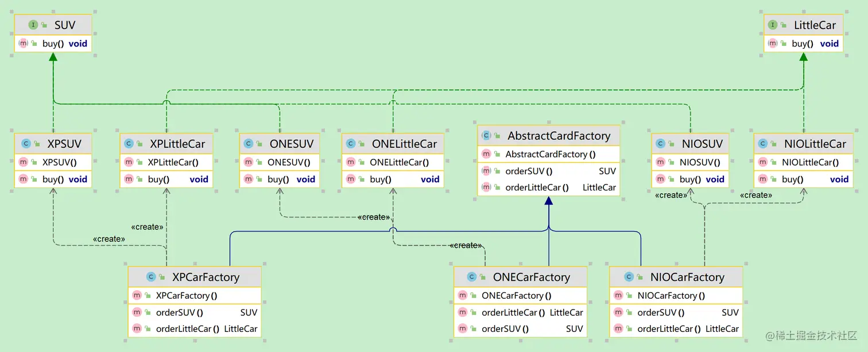Select the NIOLittleCar class title
868x352 pixels.
[816, 144]
